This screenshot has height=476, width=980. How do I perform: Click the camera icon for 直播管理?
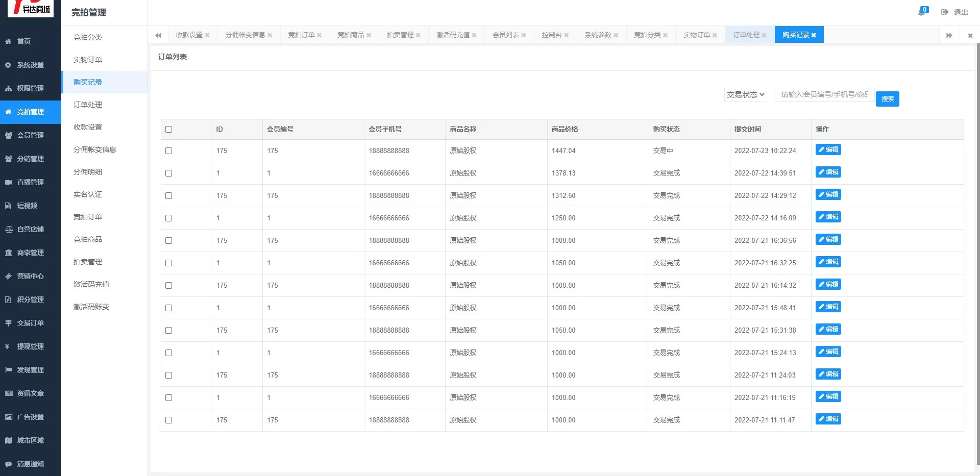8,182
